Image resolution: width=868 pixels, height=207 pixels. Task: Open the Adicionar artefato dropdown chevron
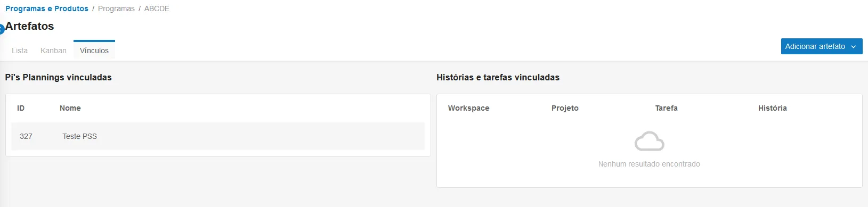pos(854,47)
